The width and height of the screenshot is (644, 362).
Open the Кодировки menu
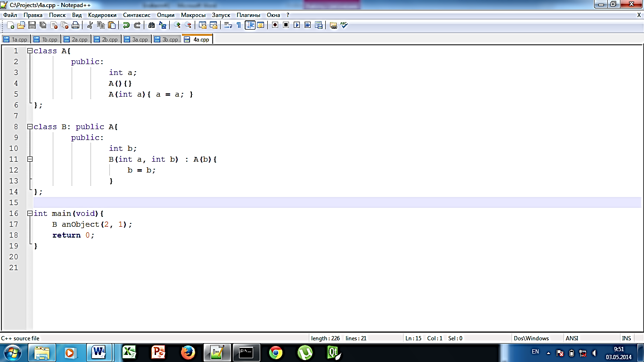tap(102, 15)
